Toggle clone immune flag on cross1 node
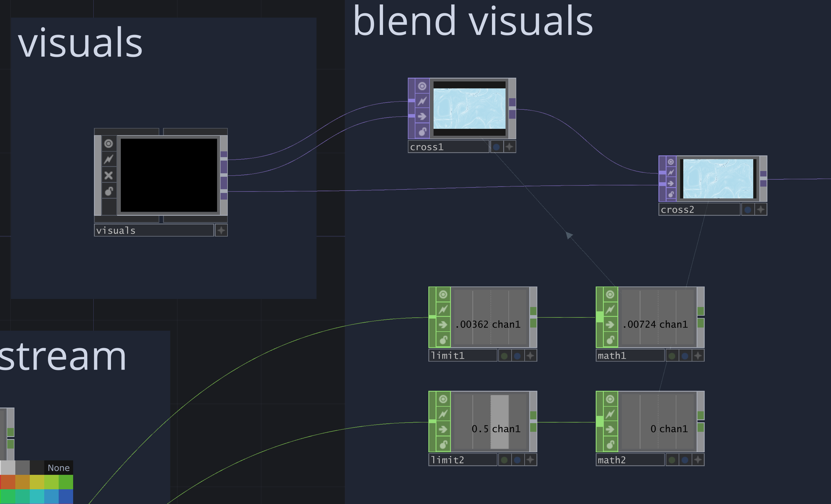Viewport: 831px width, 504px height. pos(422,101)
